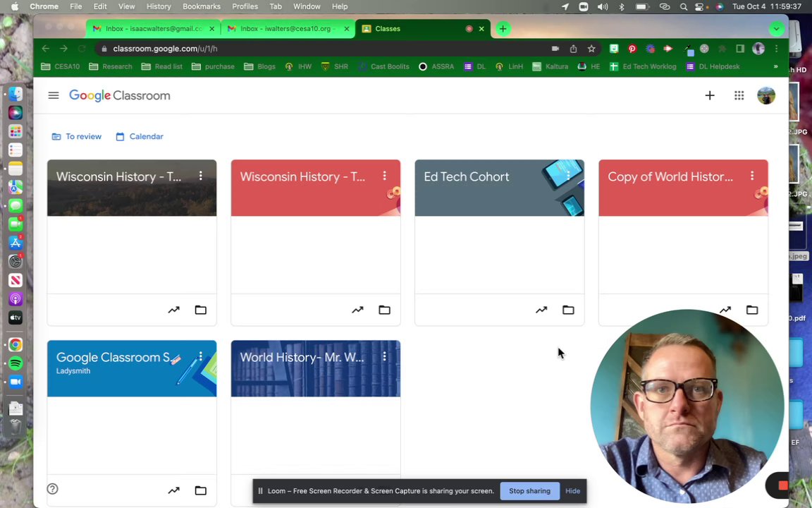Open more options for Ed Tech Cohort card
812x508 pixels.
click(x=568, y=176)
